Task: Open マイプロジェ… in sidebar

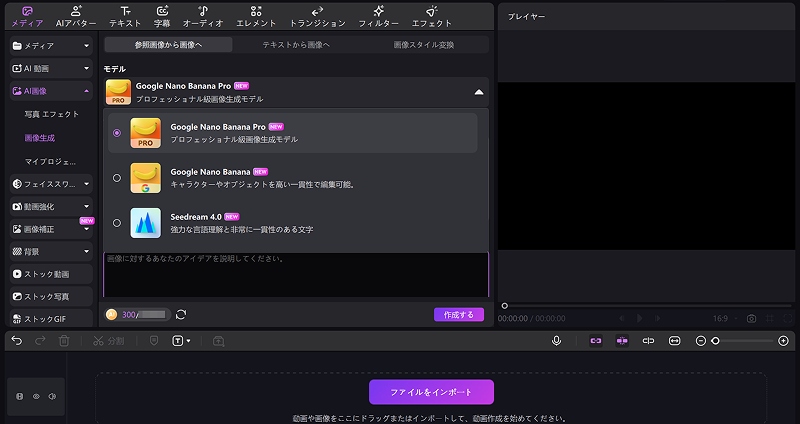Action: pos(51,162)
